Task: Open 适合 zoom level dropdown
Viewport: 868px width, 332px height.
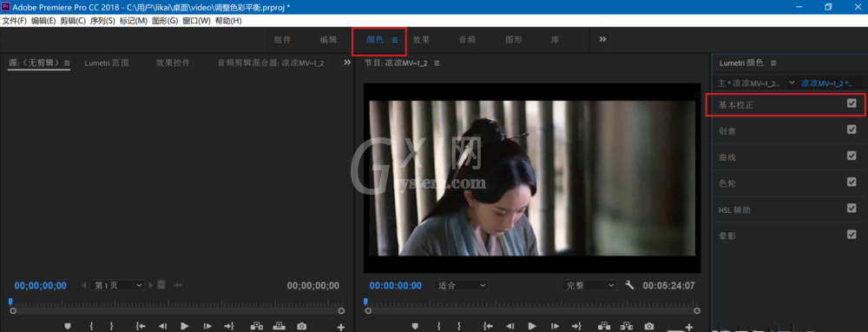Action: [x=462, y=285]
